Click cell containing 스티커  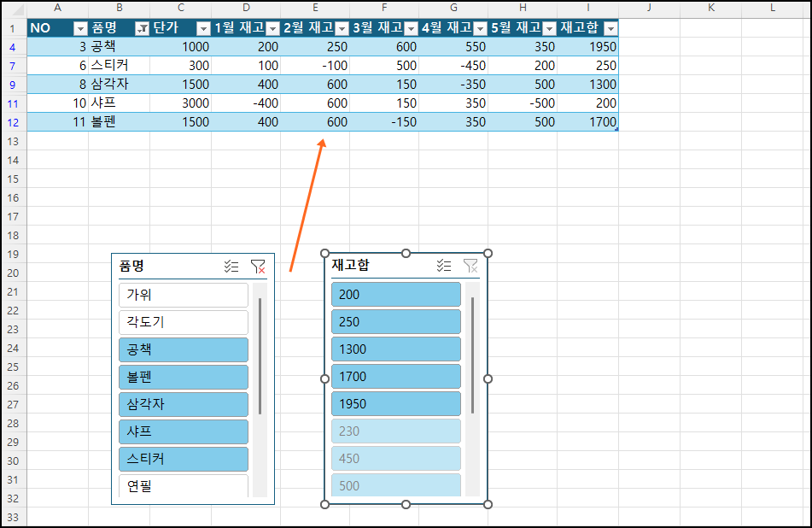[x=119, y=66]
